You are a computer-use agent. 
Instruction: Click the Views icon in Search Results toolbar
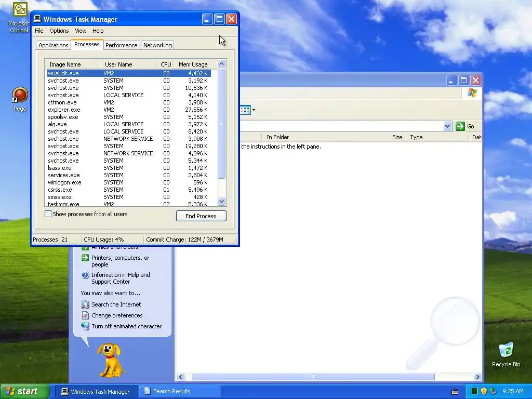pyautogui.click(x=245, y=110)
